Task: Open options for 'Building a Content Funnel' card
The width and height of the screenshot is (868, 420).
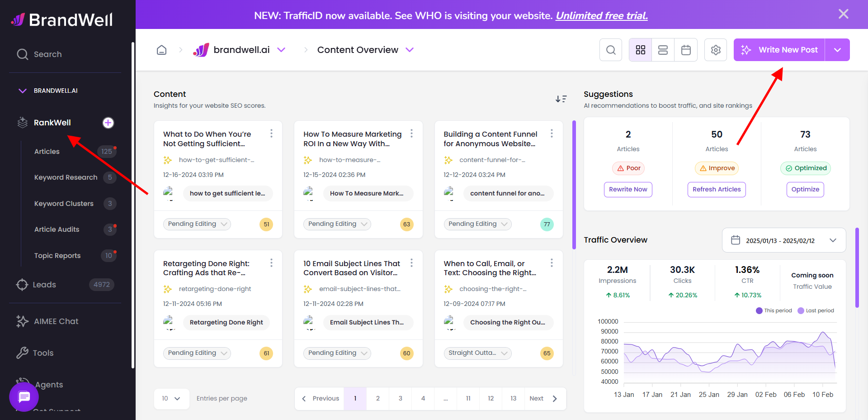Action: click(x=552, y=134)
